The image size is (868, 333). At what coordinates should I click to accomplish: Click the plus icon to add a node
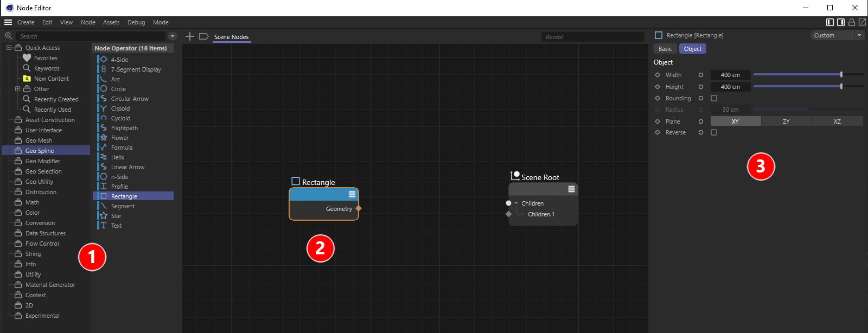(x=190, y=36)
